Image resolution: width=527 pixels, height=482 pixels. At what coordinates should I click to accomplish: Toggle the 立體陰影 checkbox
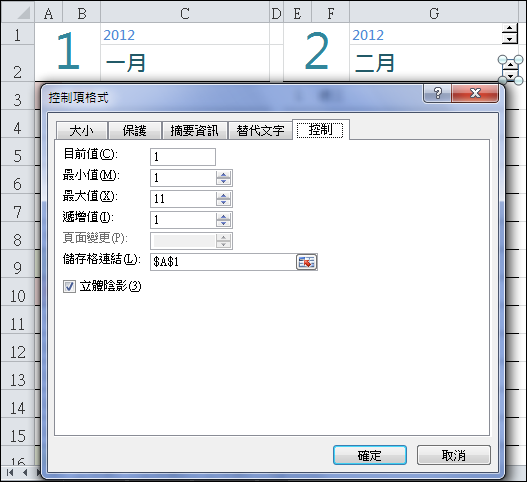pyautogui.click(x=69, y=287)
